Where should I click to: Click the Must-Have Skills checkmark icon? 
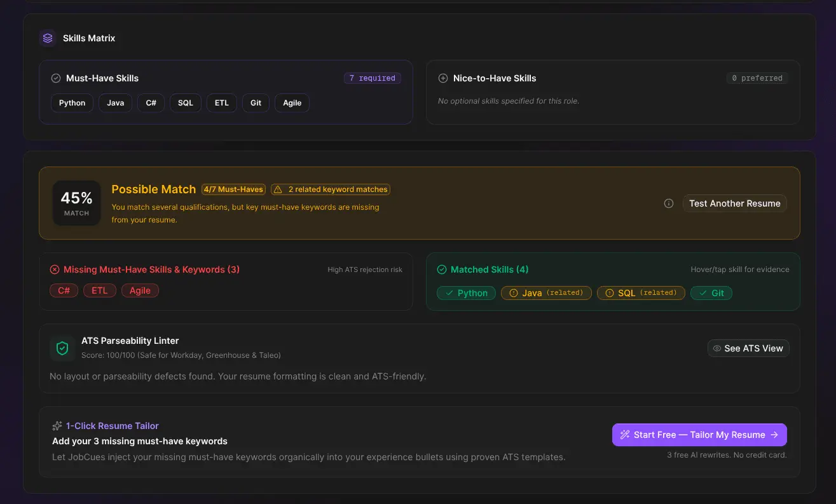pyautogui.click(x=56, y=78)
